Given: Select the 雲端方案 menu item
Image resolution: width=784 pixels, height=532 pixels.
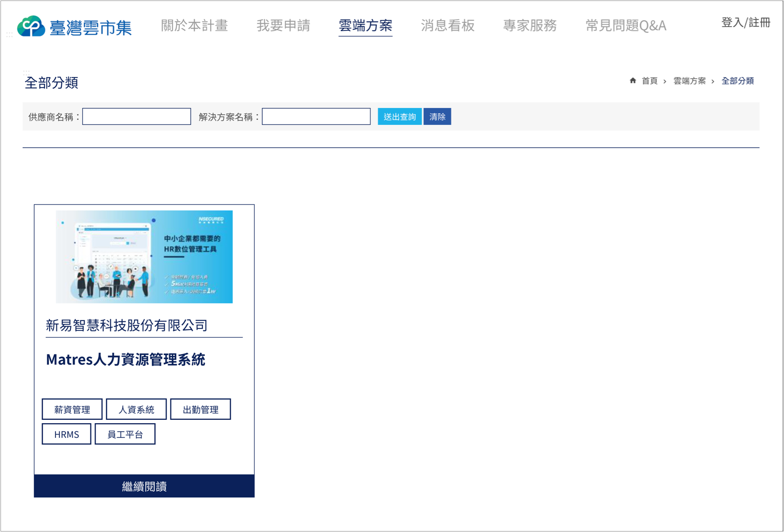Looking at the screenshot, I should coord(365,25).
